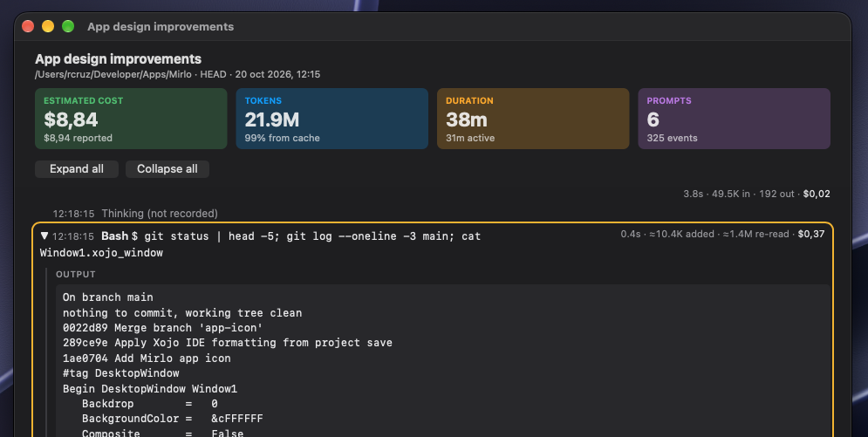The image size is (868, 437).
Task: Click the yellow minimize window button
Action: point(48,26)
